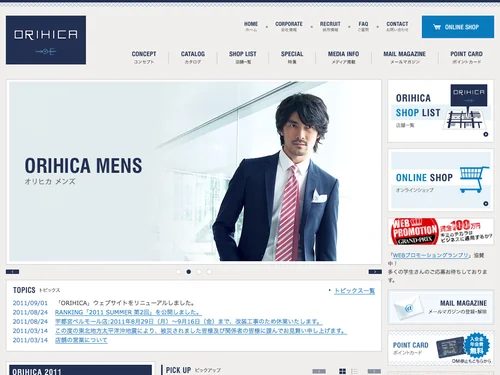Select the third carousel dot
This screenshot has width=500, height=375.
pos(199,272)
